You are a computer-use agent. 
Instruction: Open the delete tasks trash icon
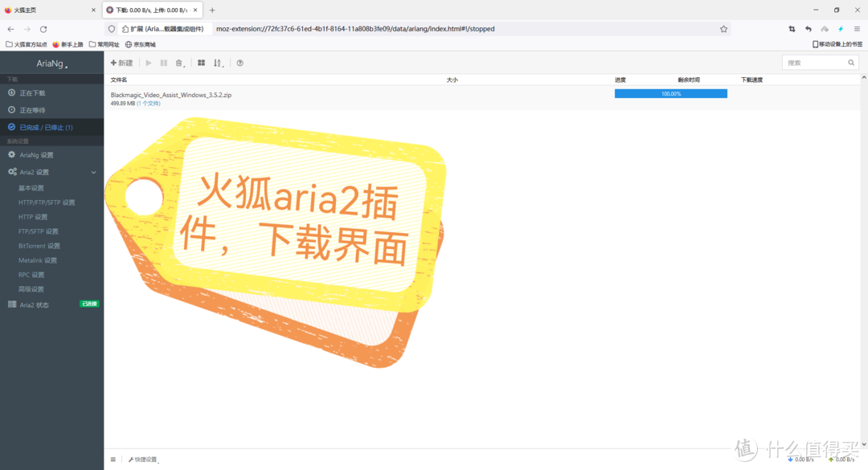pyautogui.click(x=178, y=62)
